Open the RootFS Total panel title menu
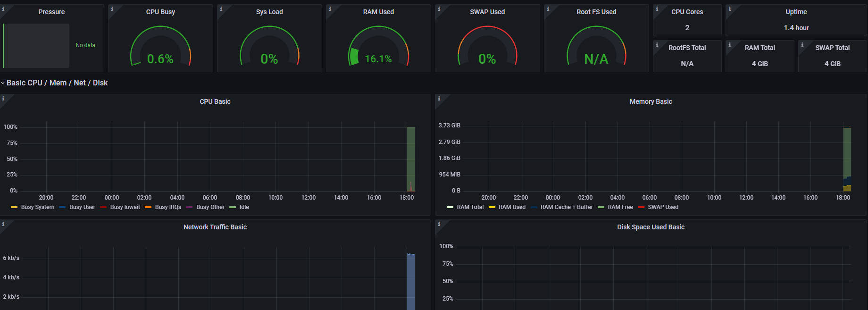Screen dimensions: 868x310 [687, 48]
